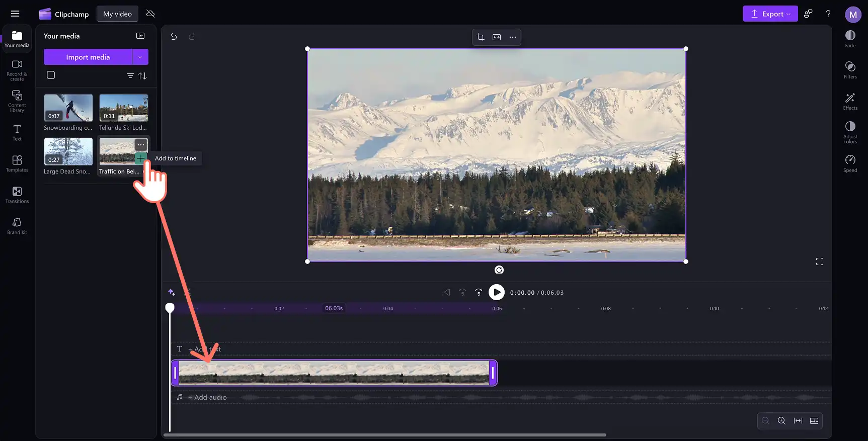Click the Import media button
This screenshot has height=441, width=868.
pos(88,57)
